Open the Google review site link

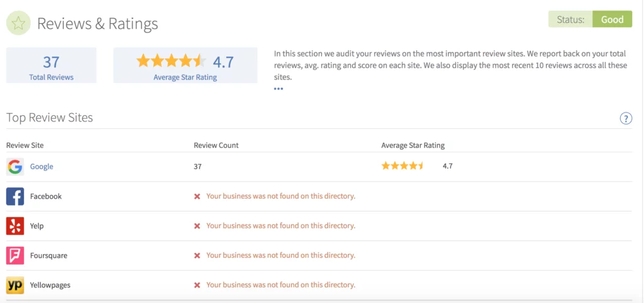pos(42,167)
